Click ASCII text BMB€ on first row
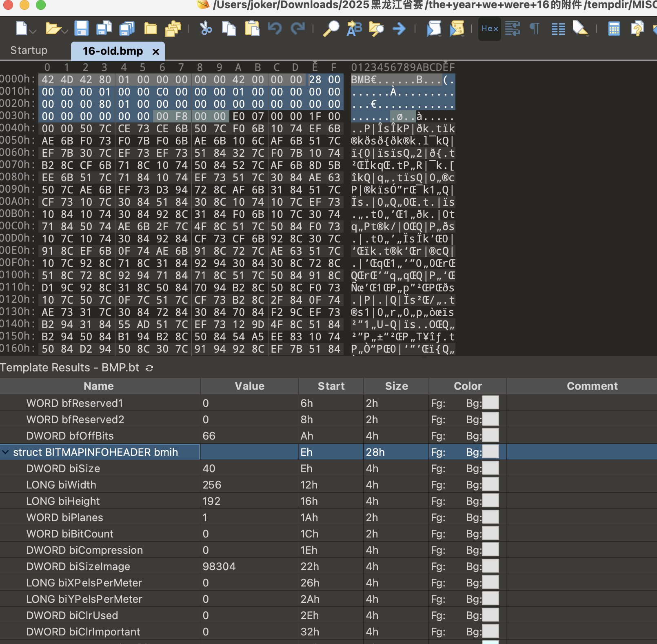This screenshot has height=644, width=657. pyautogui.click(x=364, y=80)
